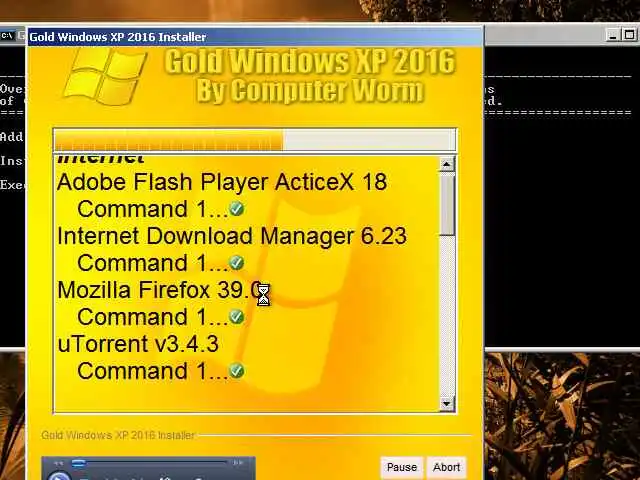Click the yellow Windows flag logo
Image resolution: width=640 pixels, height=480 pixels.
click(x=105, y=76)
